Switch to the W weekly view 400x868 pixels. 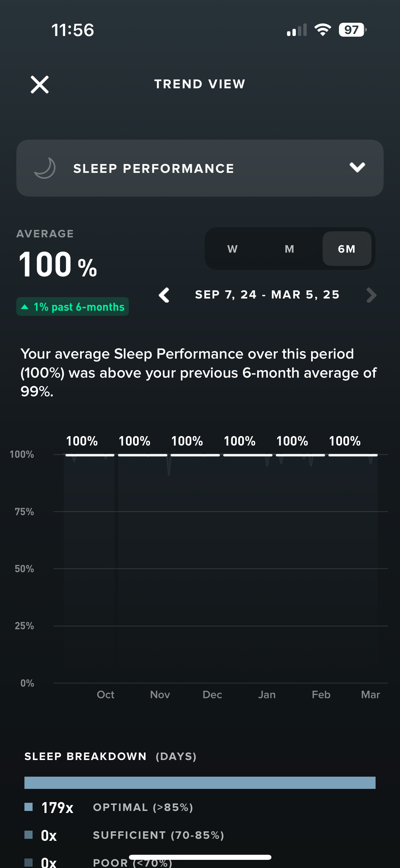pos(232,249)
